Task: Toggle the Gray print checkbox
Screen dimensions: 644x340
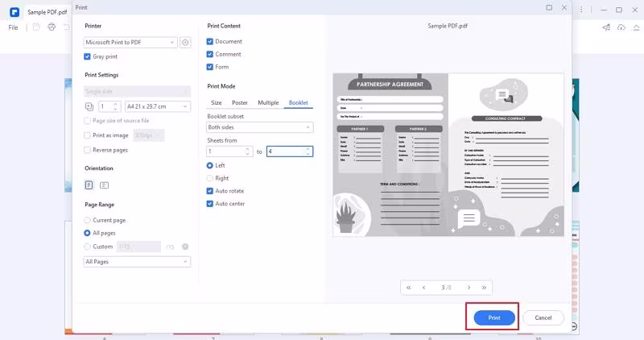Action: coord(87,56)
